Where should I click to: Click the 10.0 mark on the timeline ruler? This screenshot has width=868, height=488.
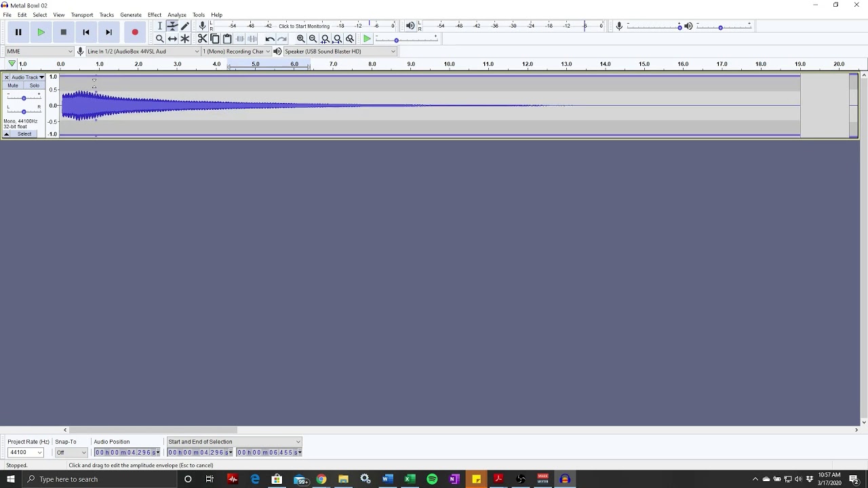(449, 64)
